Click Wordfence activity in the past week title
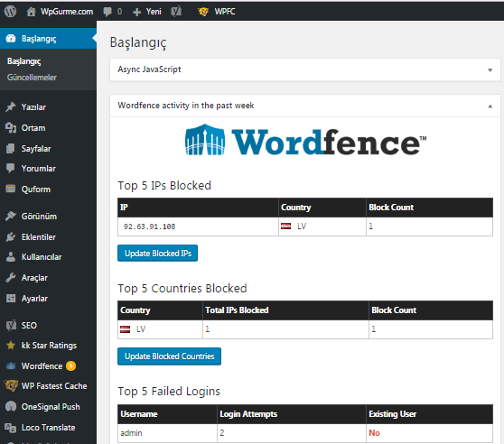 [x=186, y=106]
